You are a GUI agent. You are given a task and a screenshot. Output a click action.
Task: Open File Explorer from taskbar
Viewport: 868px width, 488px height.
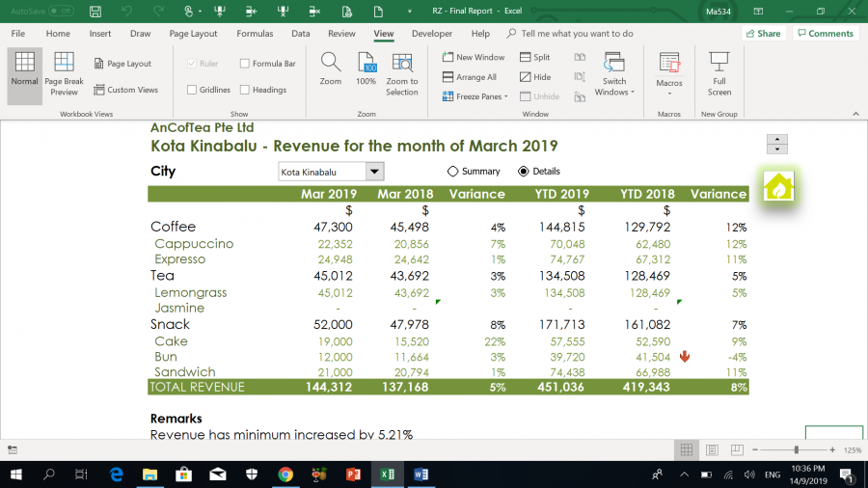(150, 474)
